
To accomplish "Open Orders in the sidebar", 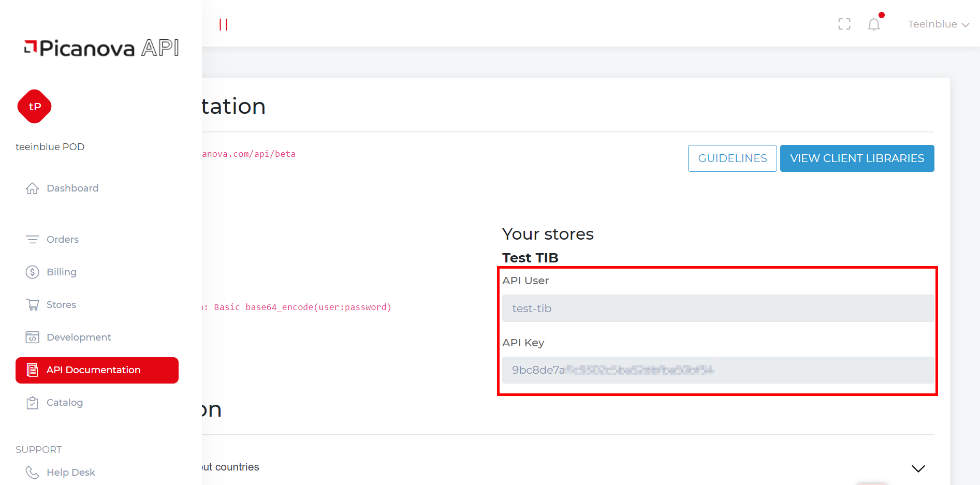I will [62, 240].
